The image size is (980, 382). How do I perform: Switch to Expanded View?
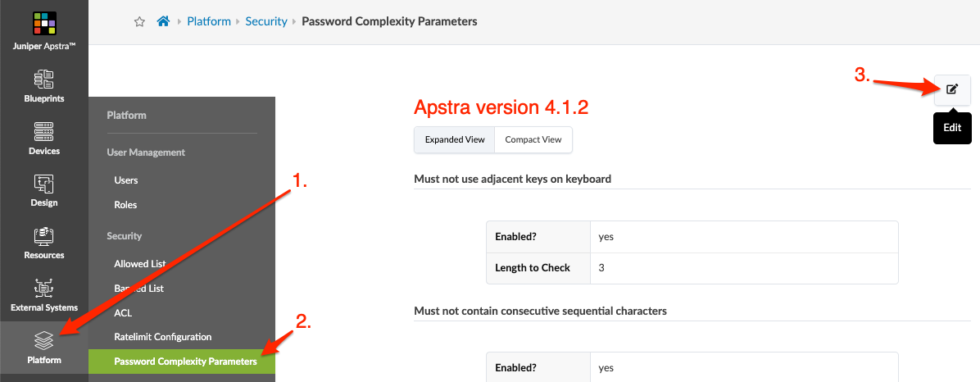point(455,139)
